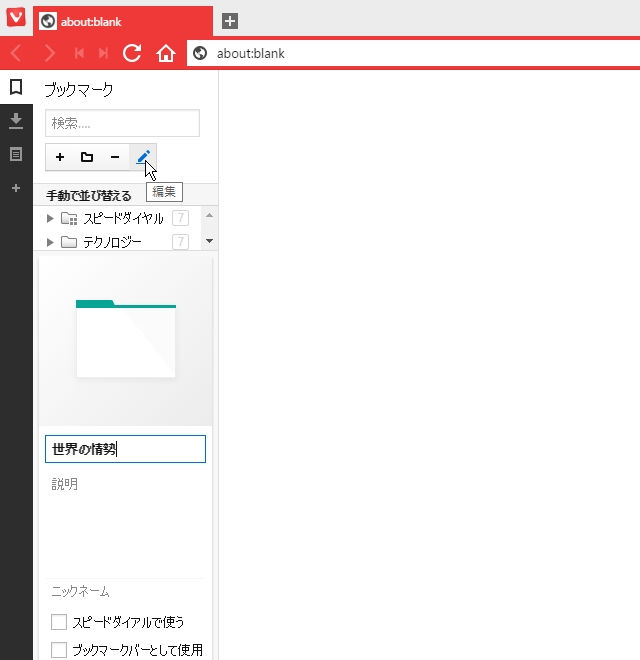Screen dimensions: 640x660
Task: Enable ブックマークバーとして使用 checkbox
Action: (59, 650)
